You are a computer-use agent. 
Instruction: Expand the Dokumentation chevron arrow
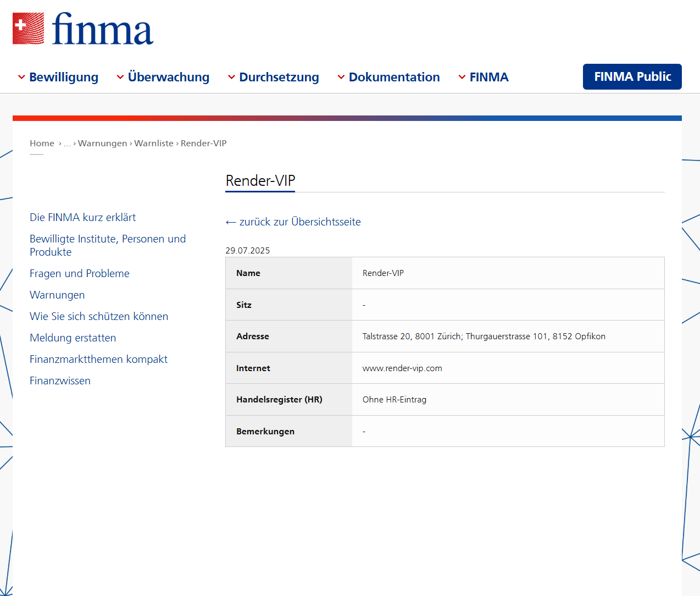pos(341,78)
